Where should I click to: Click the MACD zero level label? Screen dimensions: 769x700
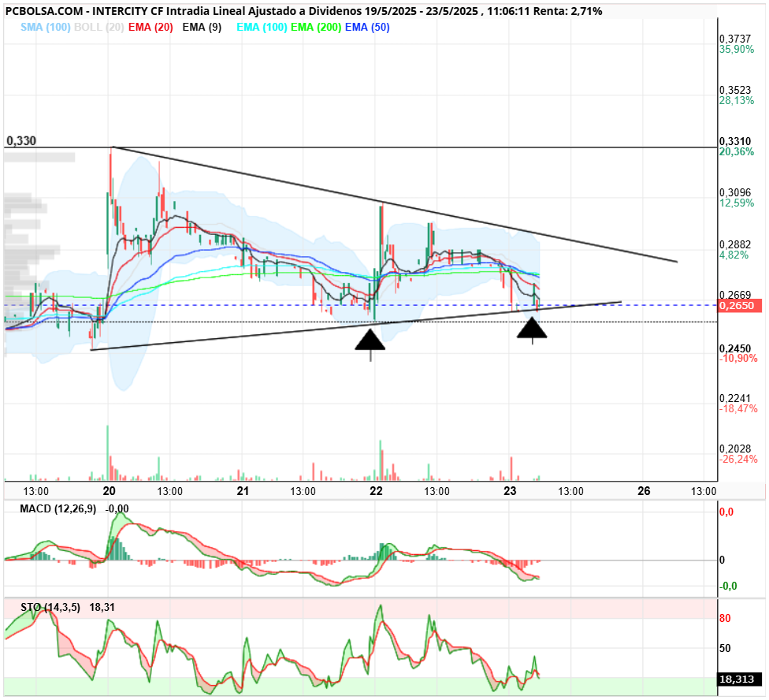[x=722, y=560]
